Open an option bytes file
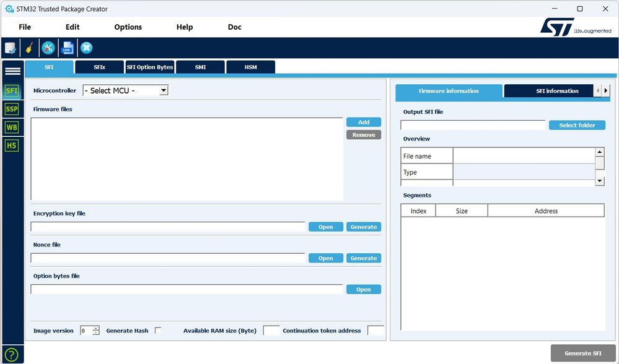Image resolution: width=619 pixels, height=364 pixels. [364, 290]
